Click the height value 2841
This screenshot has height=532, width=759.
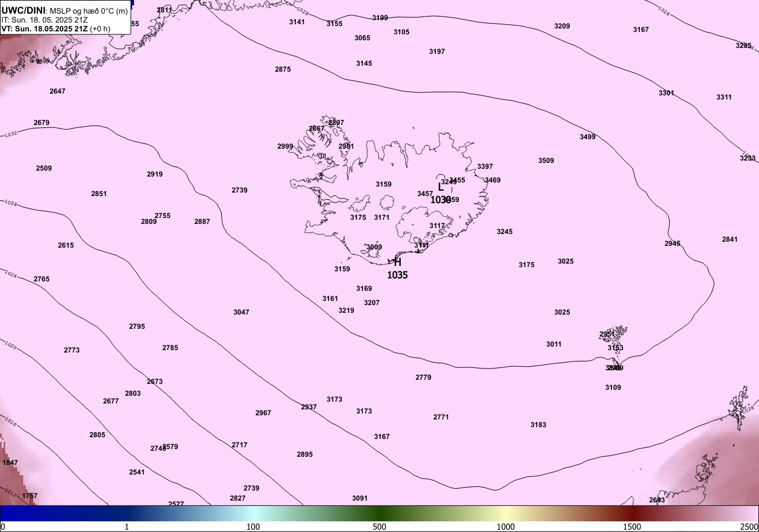click(x=730, y=239)
